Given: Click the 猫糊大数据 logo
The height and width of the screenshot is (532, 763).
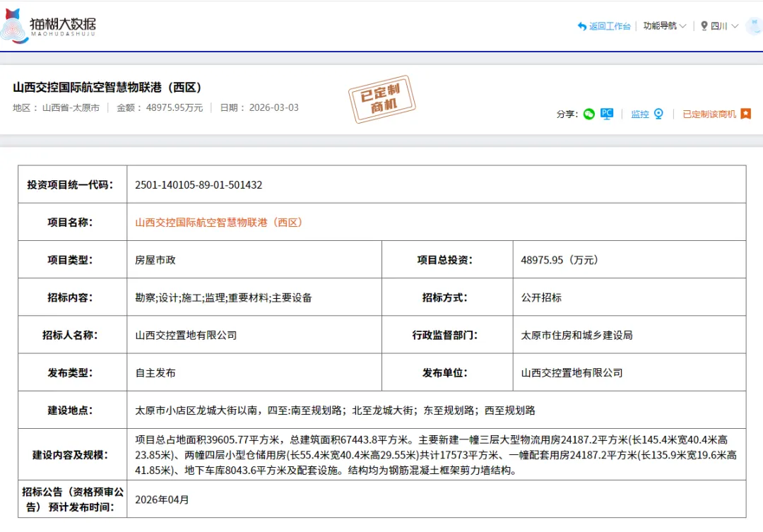Looking at the screenshot, I should coord(49,26).
